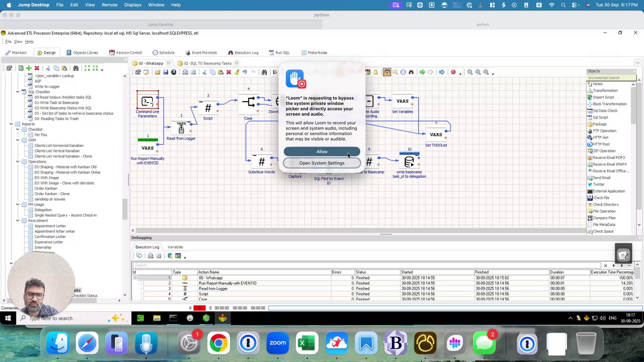Click Open System Settings in Loom dialog
The image size is (644, 362).
pos(322,163)
